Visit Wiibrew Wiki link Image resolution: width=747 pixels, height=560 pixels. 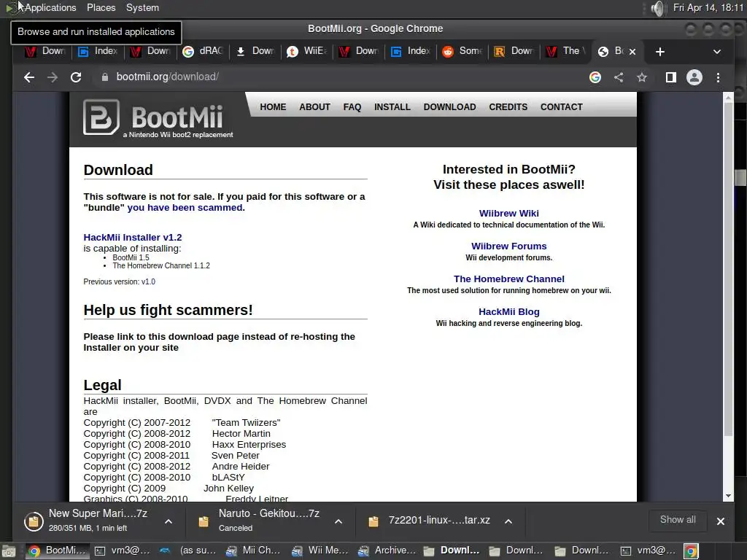click(x=508, y=214)
